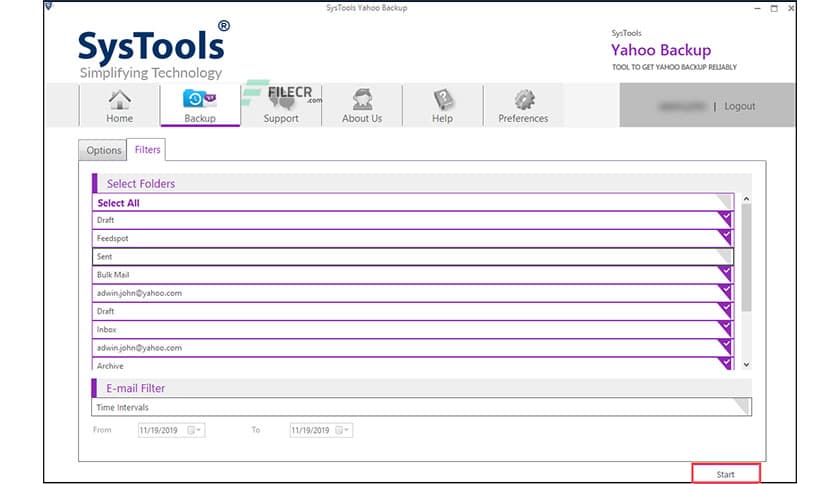Uncheck the first Draft folder checkbox
Screen dimensions: 836x484
point(725,219)
